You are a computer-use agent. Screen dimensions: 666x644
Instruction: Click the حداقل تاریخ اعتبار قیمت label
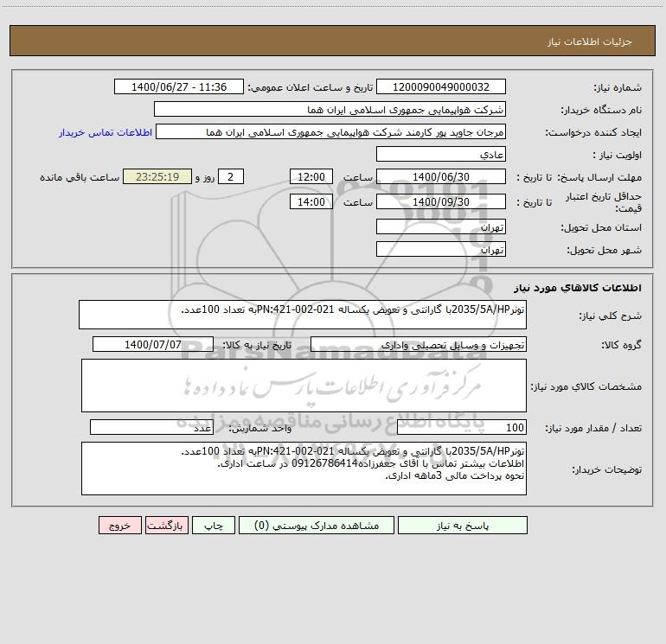click(x=604, y=202)
